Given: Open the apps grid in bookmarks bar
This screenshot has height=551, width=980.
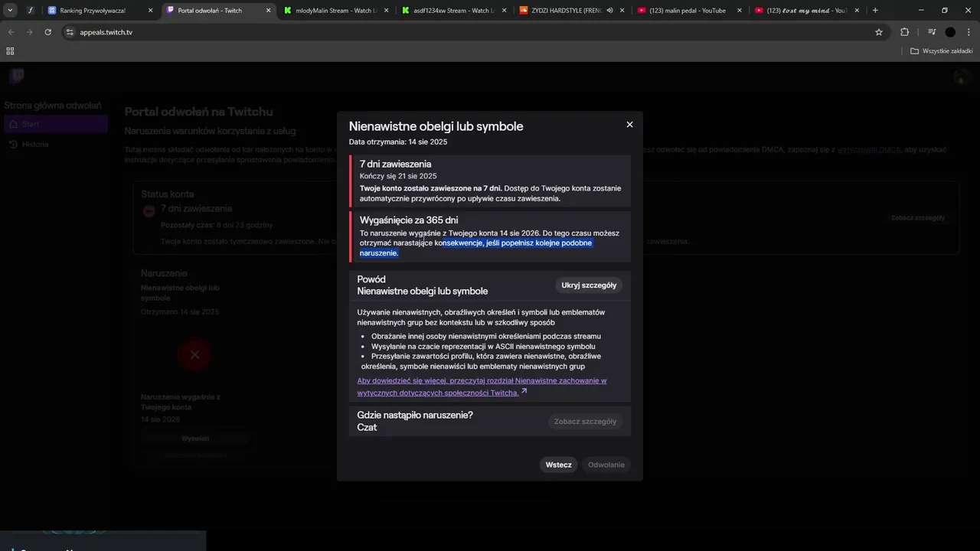Looking at the screenshot, I should pyautogui.click(x=10, y=51).
